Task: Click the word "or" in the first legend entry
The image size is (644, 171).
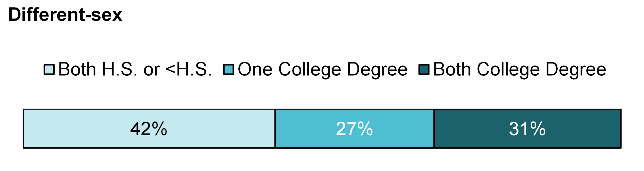Action: point(152,70)
